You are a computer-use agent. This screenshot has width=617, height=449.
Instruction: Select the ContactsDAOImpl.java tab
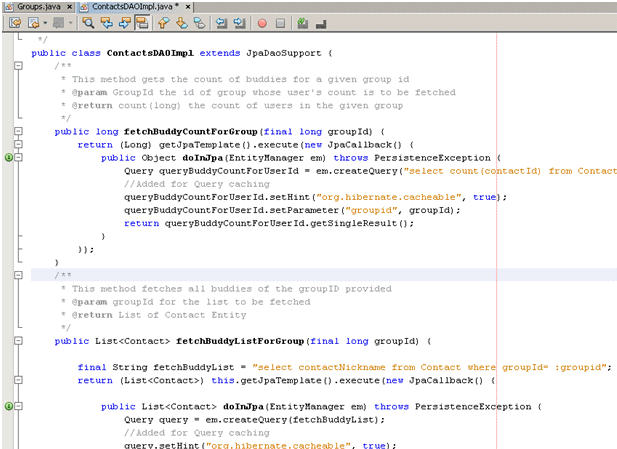click(135, 7)
